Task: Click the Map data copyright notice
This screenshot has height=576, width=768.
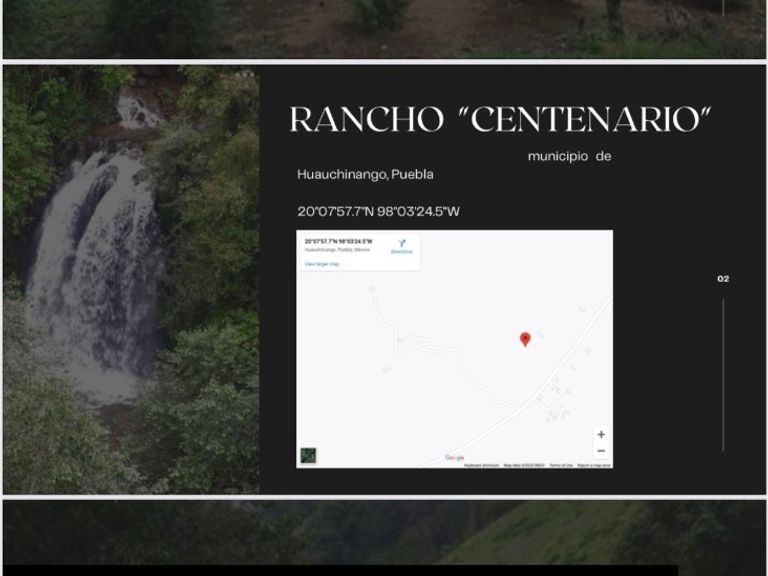Action: click(524, 465)
